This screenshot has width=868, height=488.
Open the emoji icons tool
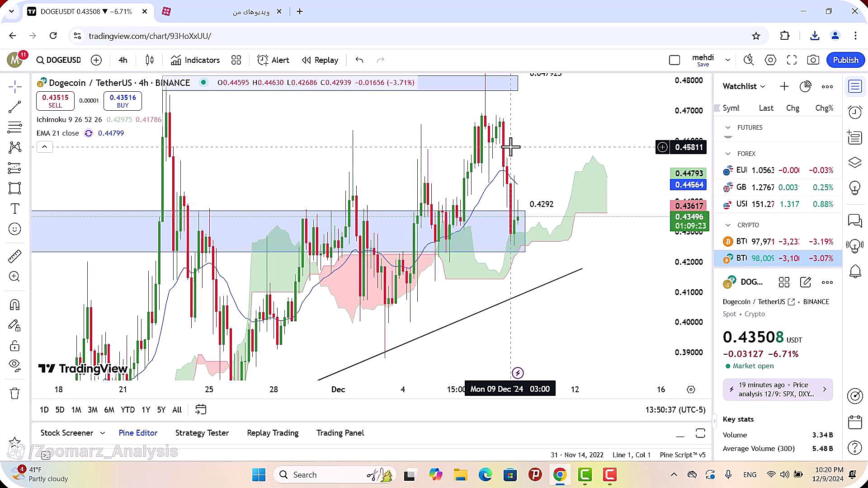14,229
